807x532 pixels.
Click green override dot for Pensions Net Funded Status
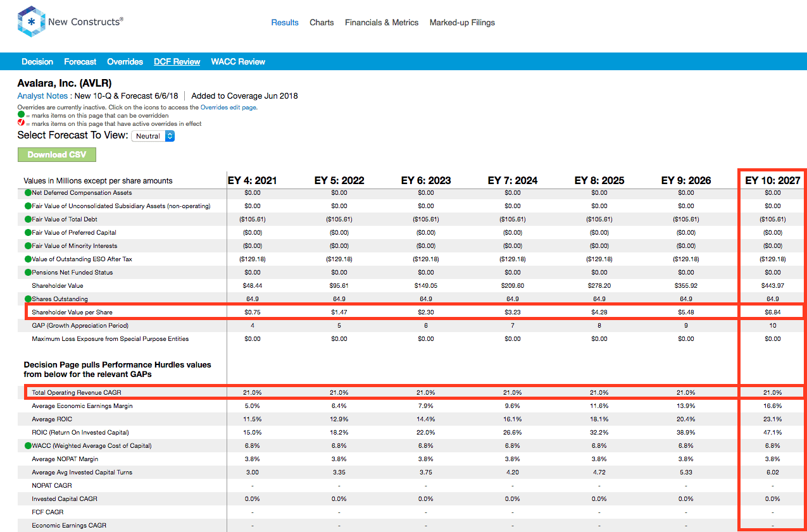[x=28, y=272]
